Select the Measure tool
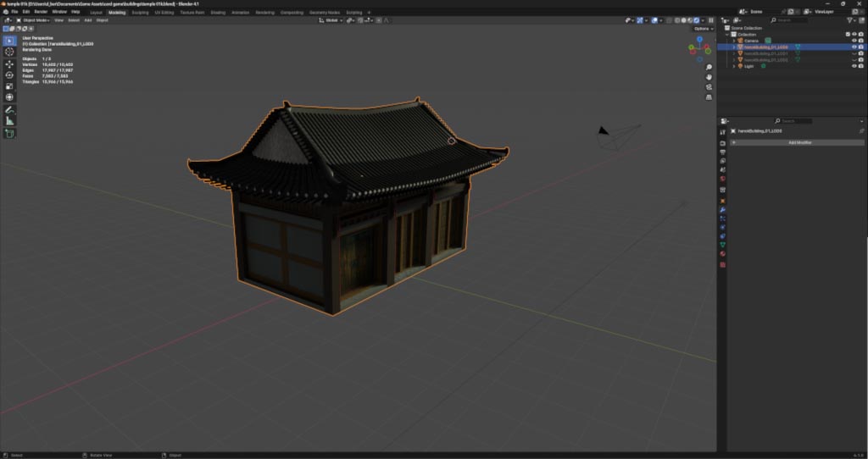The width and height of the screenshot is (868, 459). (x=9, y=121)
